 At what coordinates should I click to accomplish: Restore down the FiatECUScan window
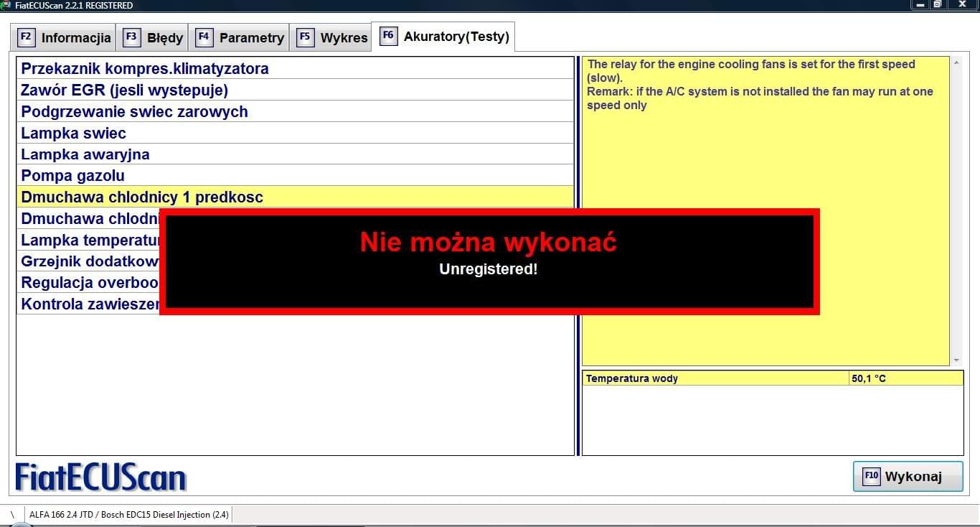point(938,4)
